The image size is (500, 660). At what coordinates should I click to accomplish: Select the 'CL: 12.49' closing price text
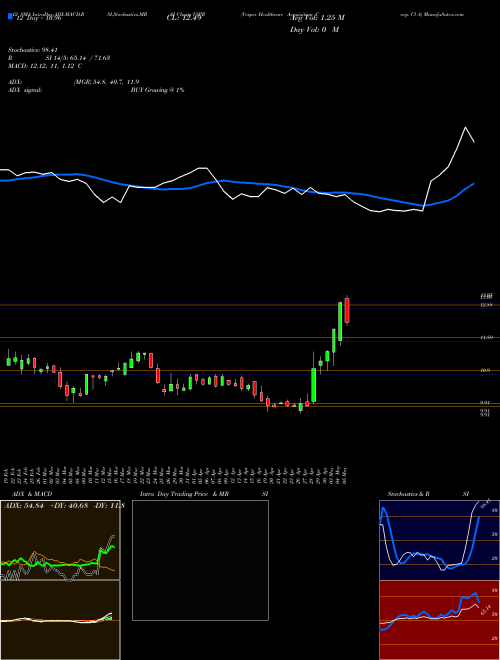click(184, 18)
